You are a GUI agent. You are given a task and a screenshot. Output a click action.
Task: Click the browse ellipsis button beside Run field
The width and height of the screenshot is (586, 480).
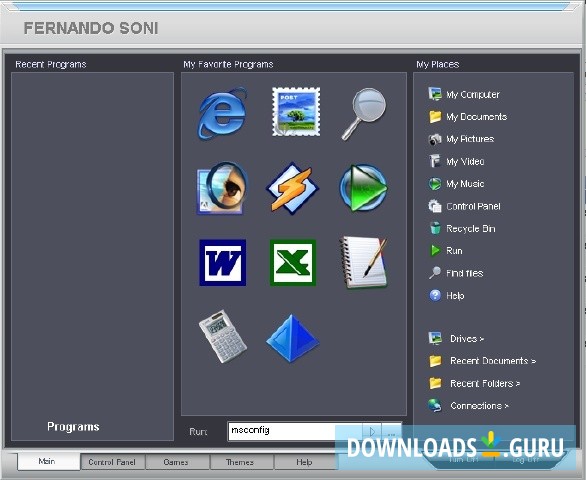click(391, 432)
